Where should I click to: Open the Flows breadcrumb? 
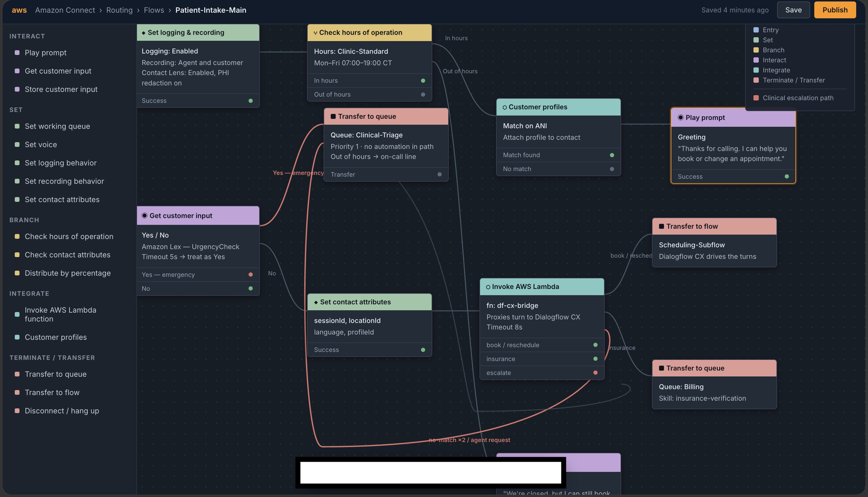tap(154, 10)
